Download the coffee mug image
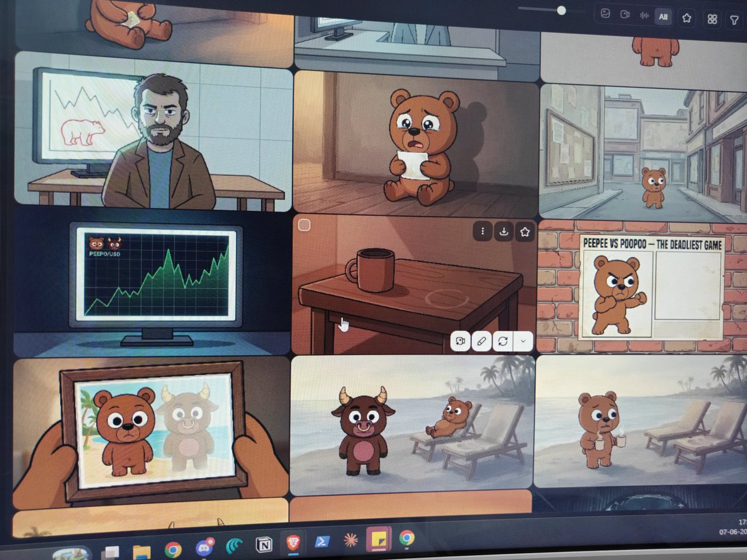The image size is (747, 560). coord(504,231)
